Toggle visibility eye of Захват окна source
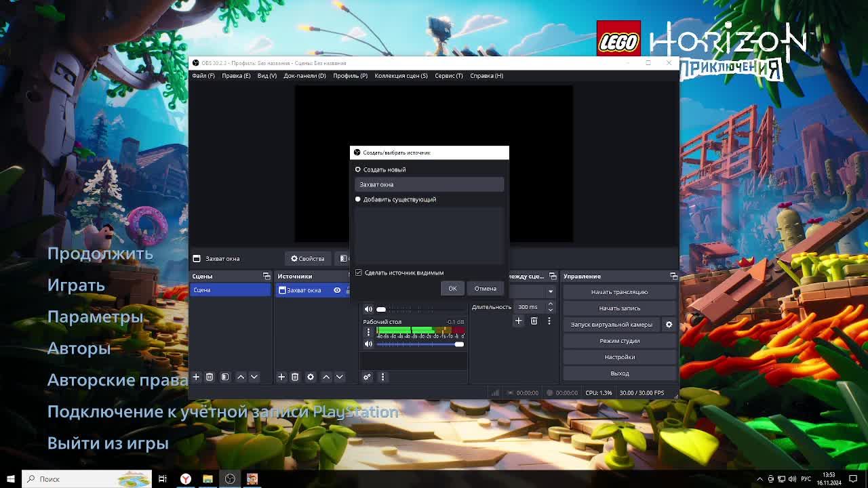 (x=337, y=290)
